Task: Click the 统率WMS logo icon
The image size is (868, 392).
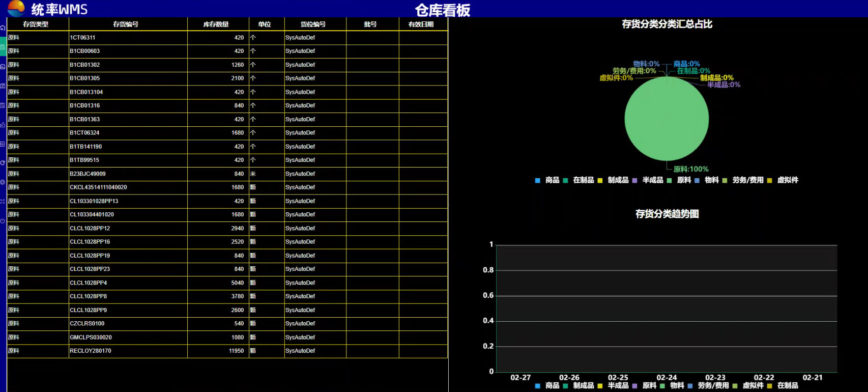Action: click(16, 8)
